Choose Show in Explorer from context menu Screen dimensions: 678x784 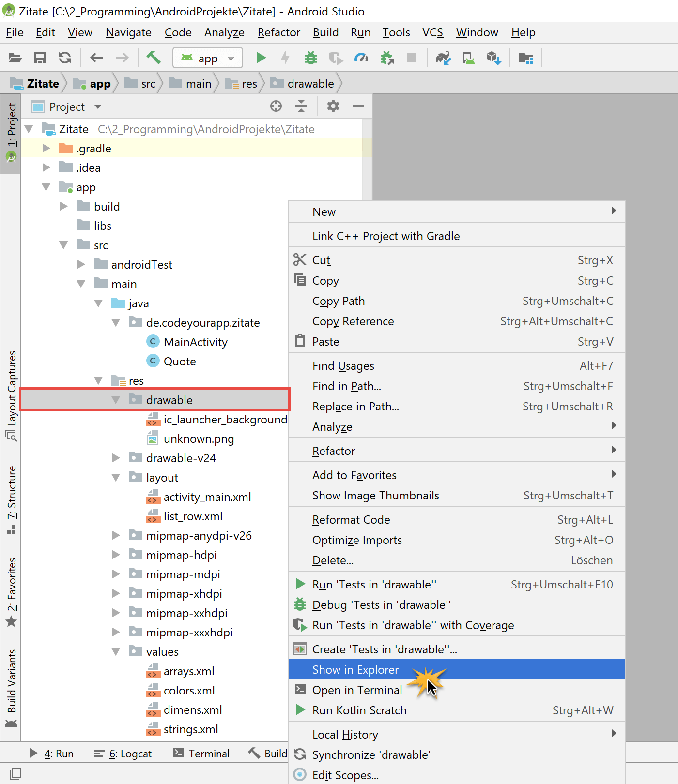coord(457,669)
